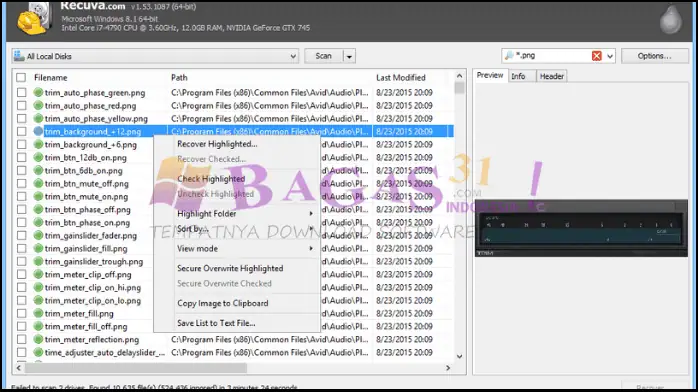The height and width of the screenshot is (392, 698).
Task: Click the Recuva hard hat logo
Action: 34,19
